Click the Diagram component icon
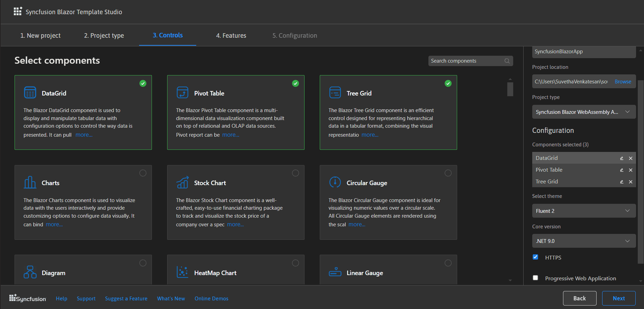The image size is (644, 309). [x=30, y=272]
